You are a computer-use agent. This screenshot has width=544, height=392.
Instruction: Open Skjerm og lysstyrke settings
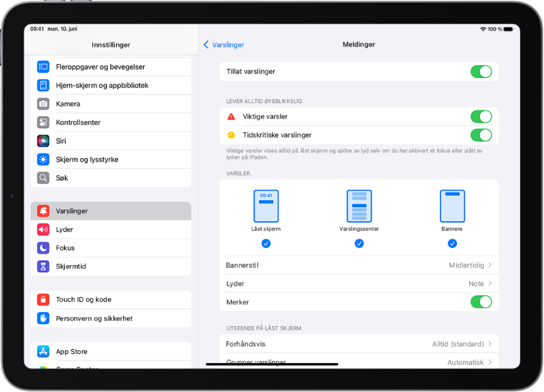click(x=111, y=159)
